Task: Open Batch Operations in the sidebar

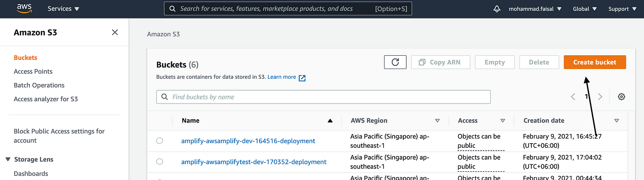Action: [39, 85]
